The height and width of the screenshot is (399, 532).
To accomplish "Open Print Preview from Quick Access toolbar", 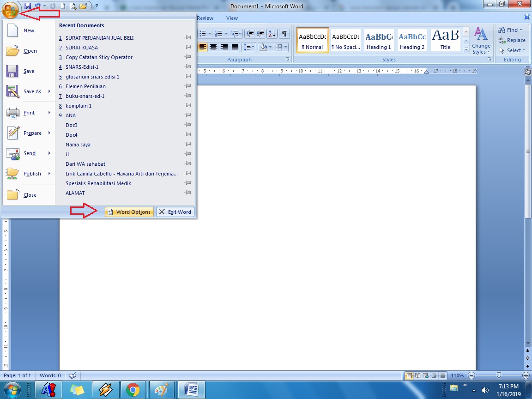I will pos(73,6).
